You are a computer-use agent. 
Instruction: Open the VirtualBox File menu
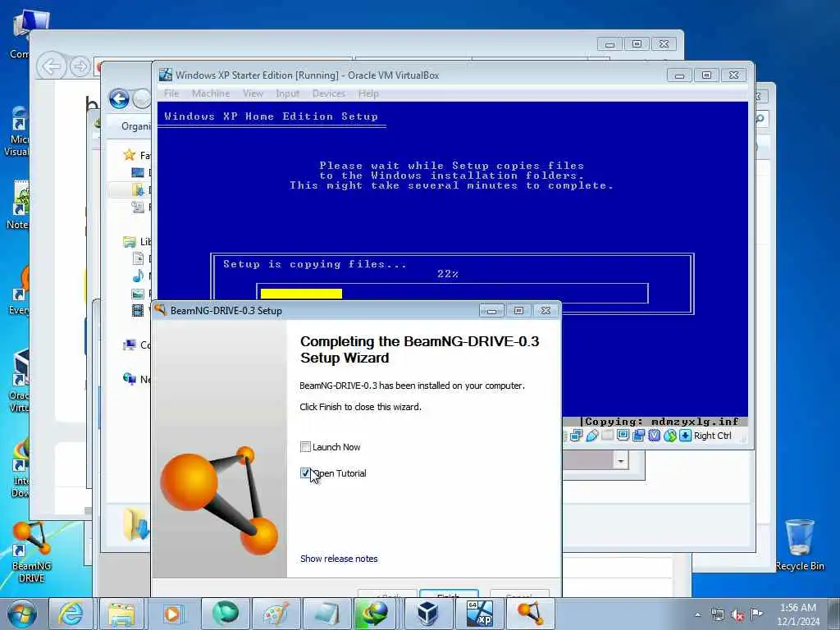click(x=171, y=94)
